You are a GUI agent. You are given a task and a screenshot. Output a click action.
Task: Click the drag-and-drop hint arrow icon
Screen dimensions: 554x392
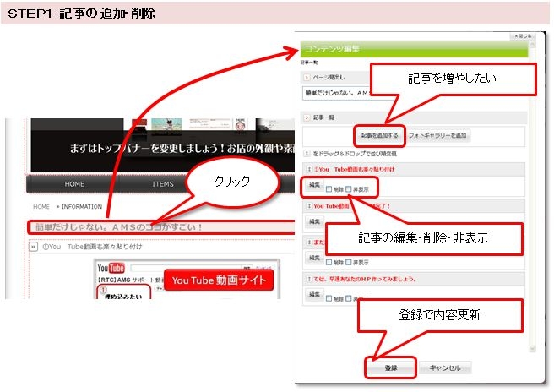(307, 154)
